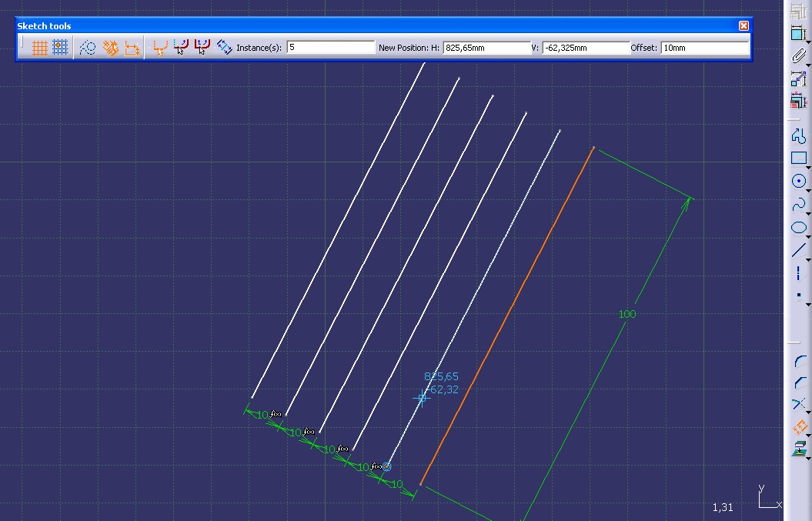Select the Ellipse tool
The height and width of the screenshot is (521, 812).
click(x=799, y=227)
